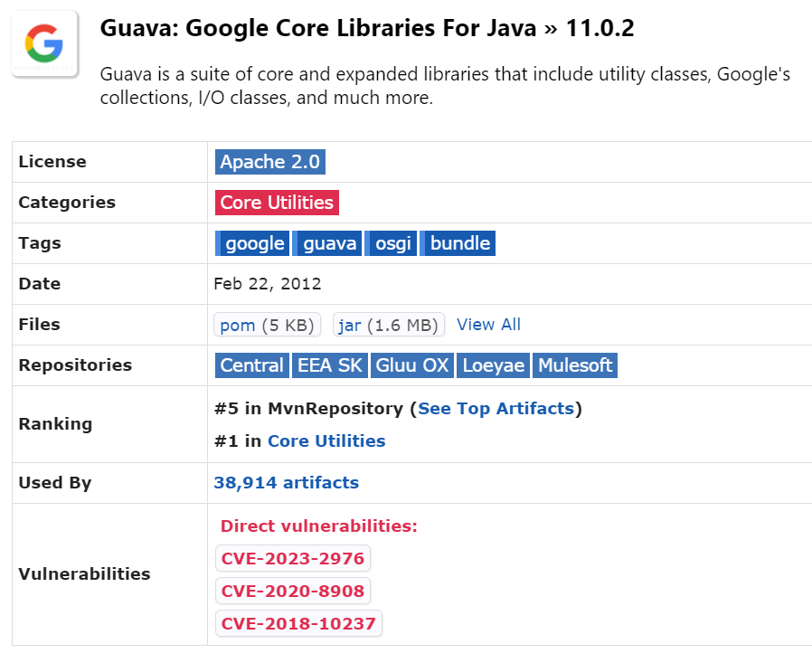Open the Gluu OX repository
The image size is (812, 663).
click(411, 365)
